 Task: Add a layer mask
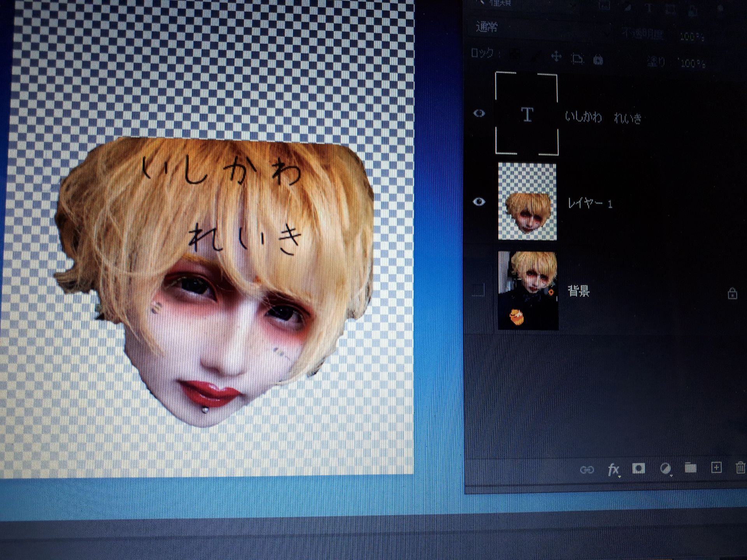(x=638, y=468)
